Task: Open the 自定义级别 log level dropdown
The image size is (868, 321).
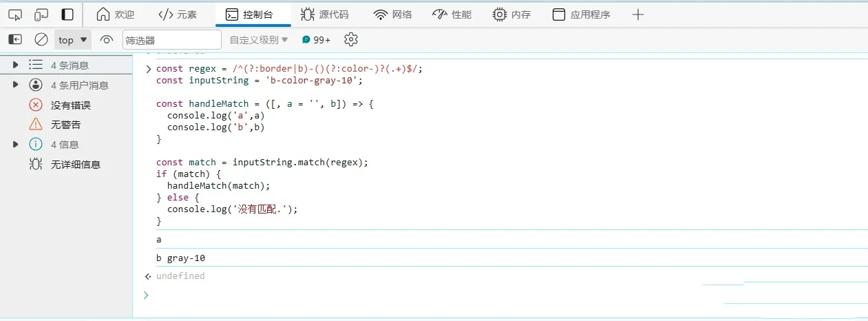Action: [x=259, y=40]
